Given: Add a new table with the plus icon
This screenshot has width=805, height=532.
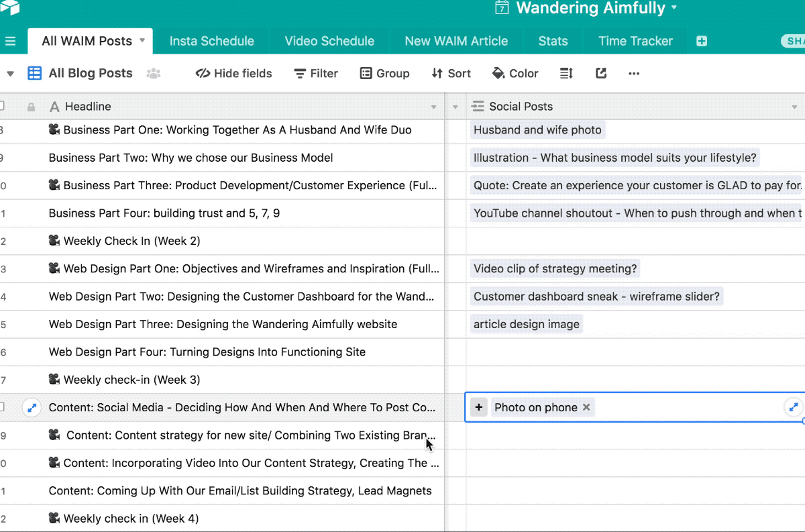Looking at the screenshot, I should [702, 41].
